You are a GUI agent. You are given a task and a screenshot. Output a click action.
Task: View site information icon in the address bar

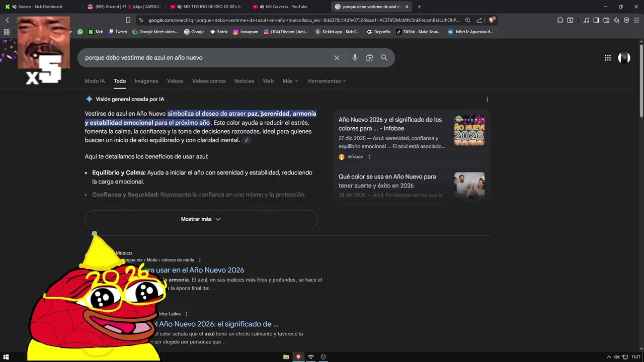click(141, 20)
